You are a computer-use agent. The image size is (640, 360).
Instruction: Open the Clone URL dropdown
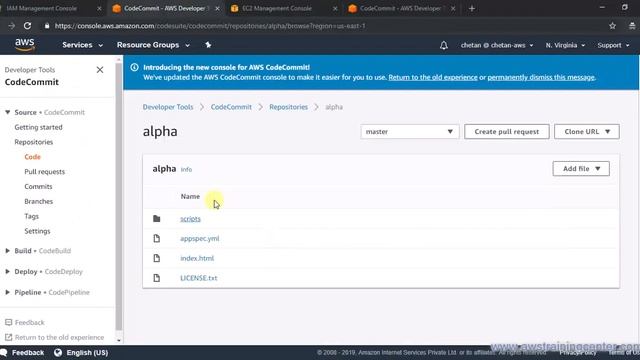click(587, 131)
